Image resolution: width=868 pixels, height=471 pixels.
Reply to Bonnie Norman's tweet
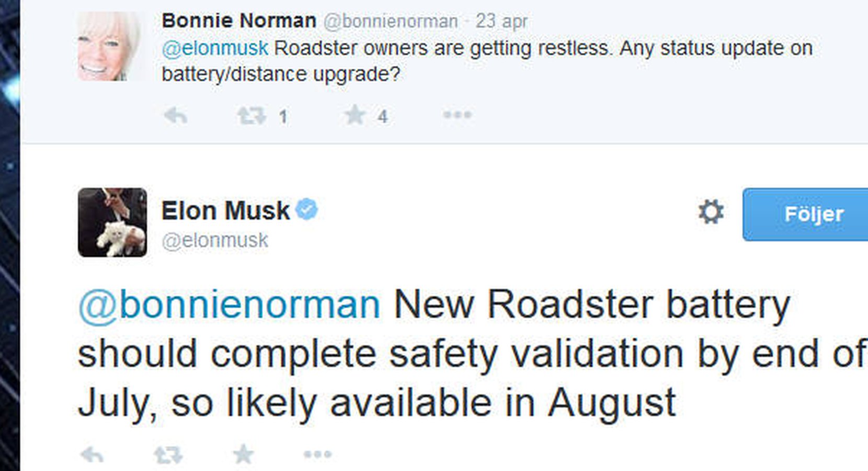pyautogui.click(x=175, y=115)
